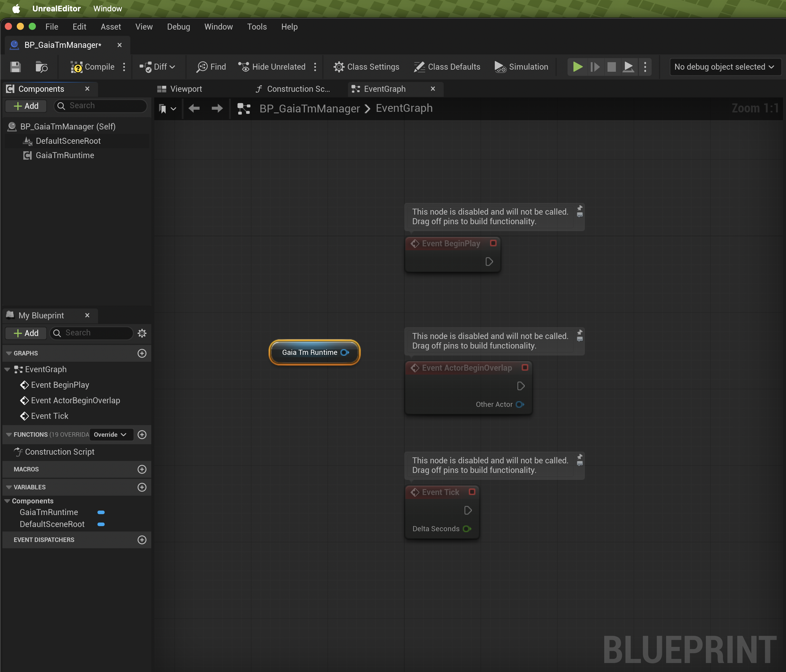Compile the blueprint
Viewport: 786px width, 672px height.
pyautogui.click(x=92, y=67)
